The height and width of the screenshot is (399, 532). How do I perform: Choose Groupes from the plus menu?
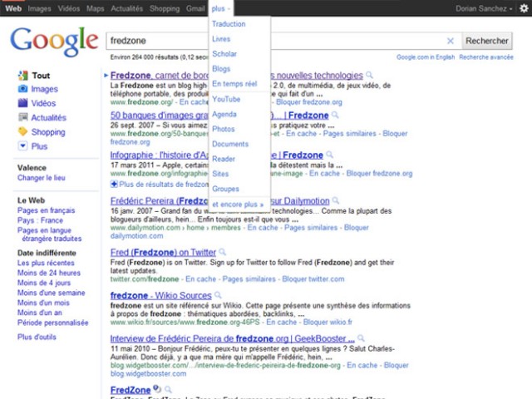[225, 189]
